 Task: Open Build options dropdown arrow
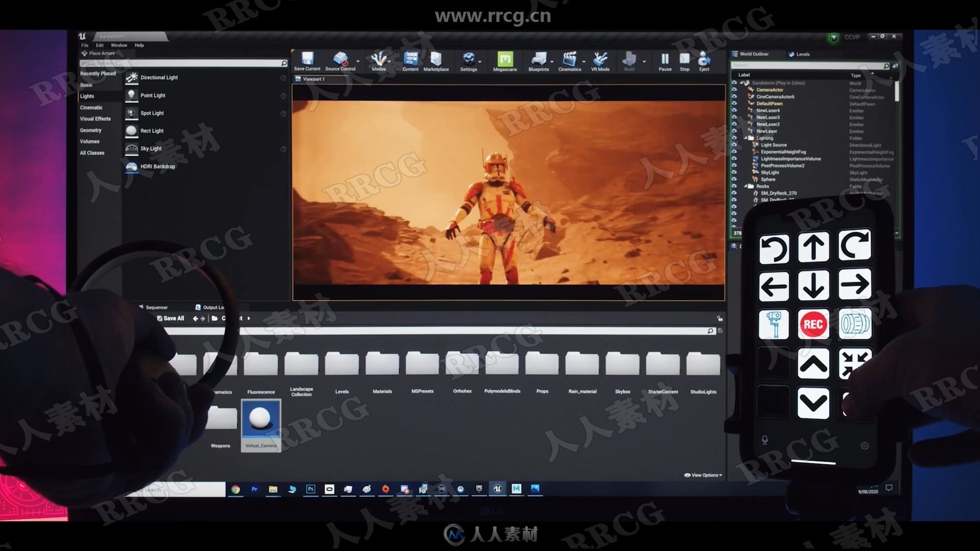644,62
